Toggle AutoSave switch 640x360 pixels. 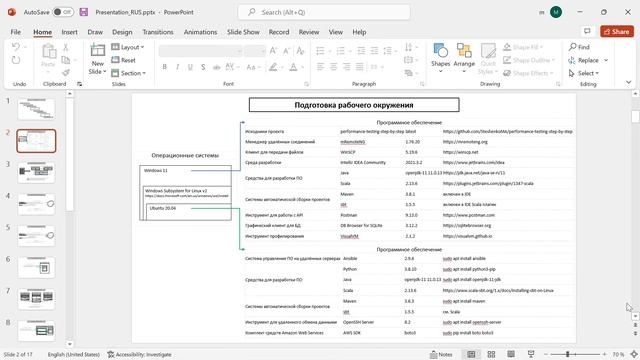(x=63, y=12)
